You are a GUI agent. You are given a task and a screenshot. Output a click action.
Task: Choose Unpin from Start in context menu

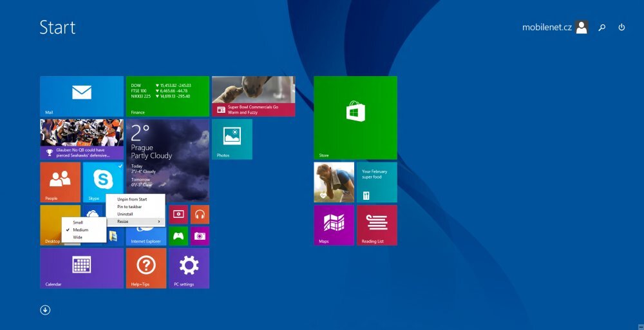pos(135,199)
